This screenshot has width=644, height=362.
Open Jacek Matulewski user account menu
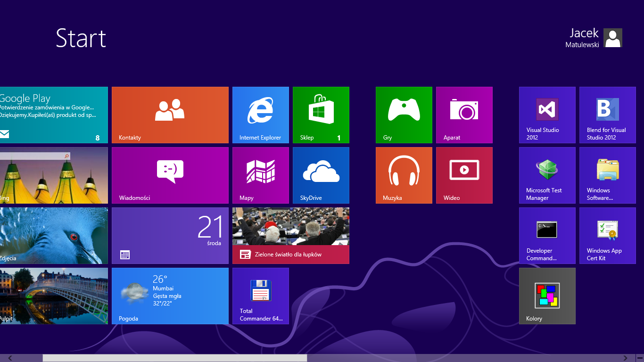[594, 38]
